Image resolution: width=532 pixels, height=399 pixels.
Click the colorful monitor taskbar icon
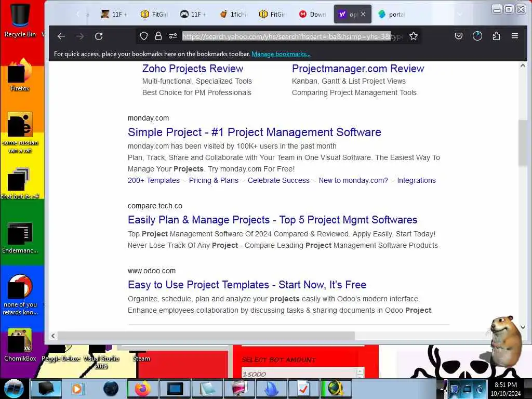[x=240, y=389]
